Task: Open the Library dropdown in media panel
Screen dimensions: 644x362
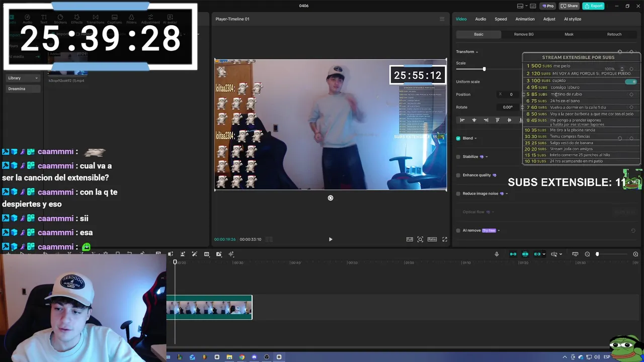Action: [23, 78]
